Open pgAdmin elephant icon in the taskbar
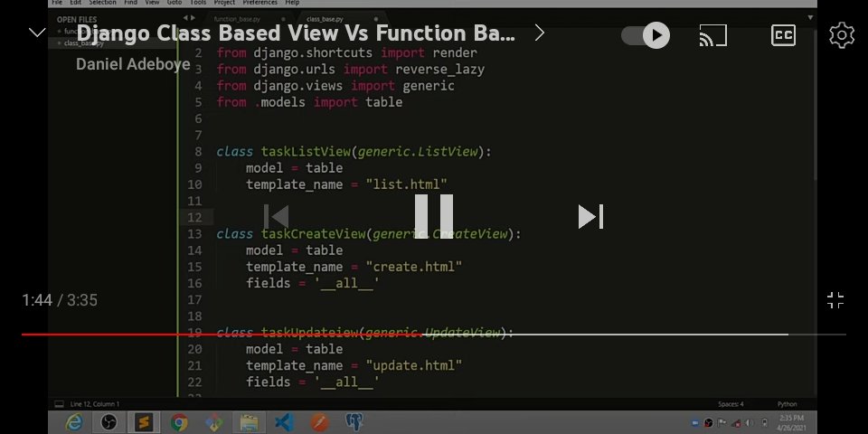This screenshot has width=868, height=434. pyautogui.click(x=354, y=423)
